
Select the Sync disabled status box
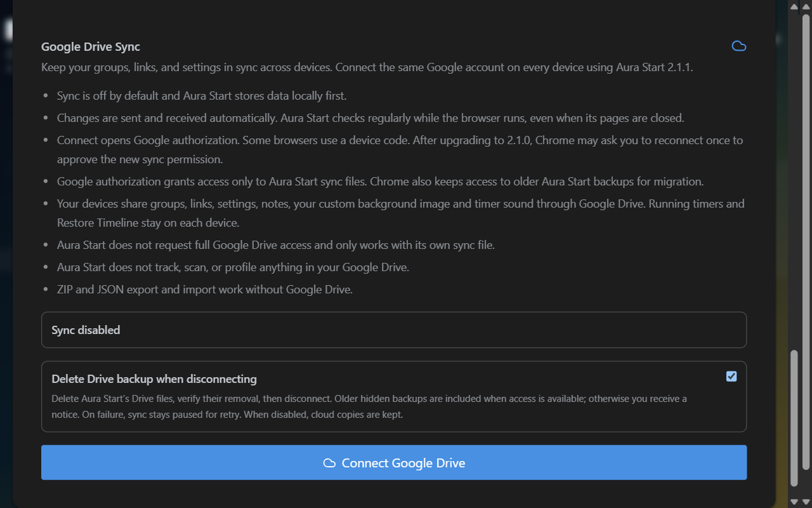[394, 330]
